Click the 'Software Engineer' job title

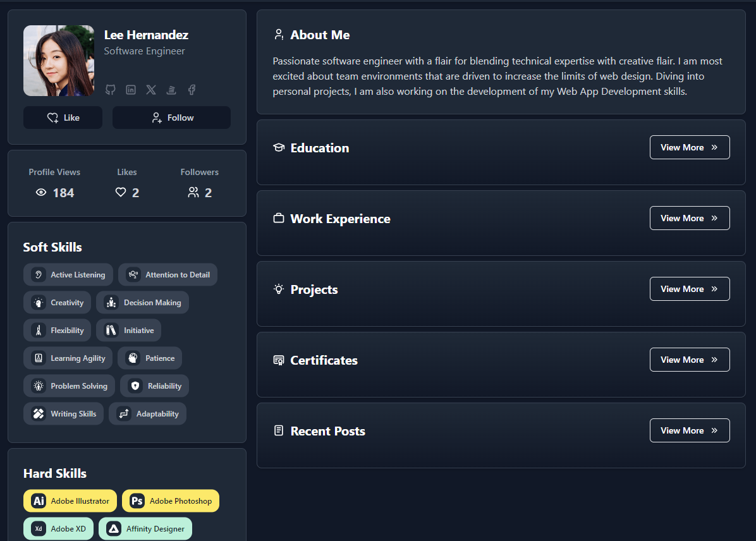[x=144, y=51]
